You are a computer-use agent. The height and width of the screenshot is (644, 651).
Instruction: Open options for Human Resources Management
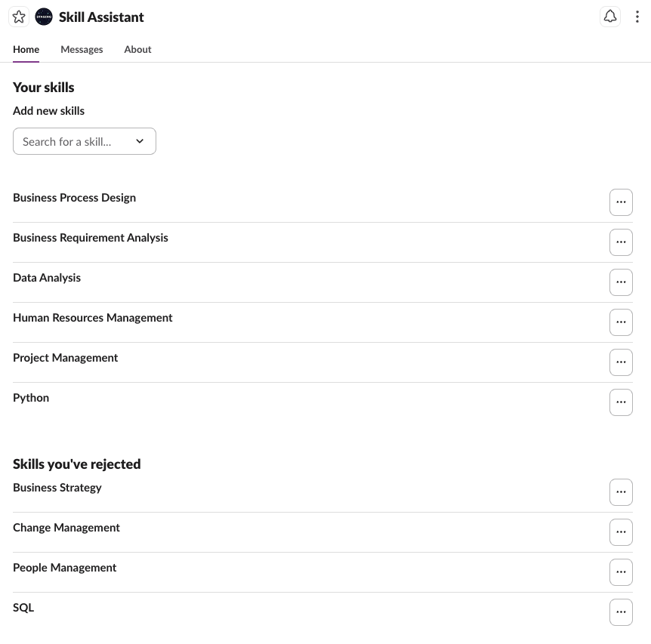[x=621, y=322]
